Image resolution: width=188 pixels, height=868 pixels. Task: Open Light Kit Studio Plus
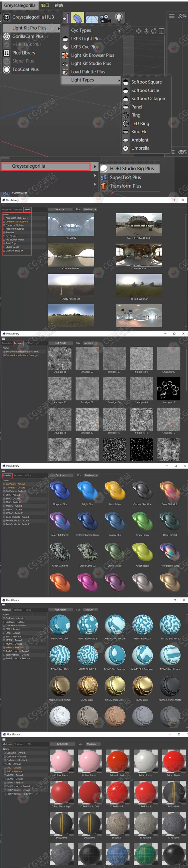point(91,63)
